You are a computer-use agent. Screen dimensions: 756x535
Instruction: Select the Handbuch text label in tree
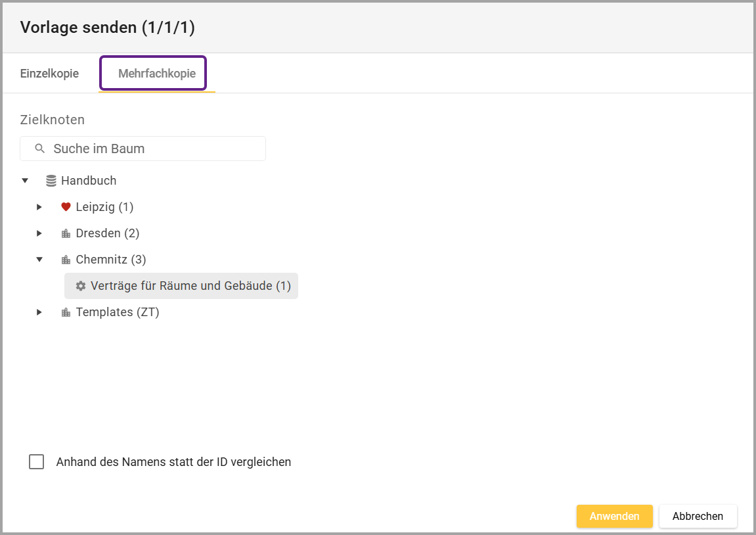[x=89, y=181]
